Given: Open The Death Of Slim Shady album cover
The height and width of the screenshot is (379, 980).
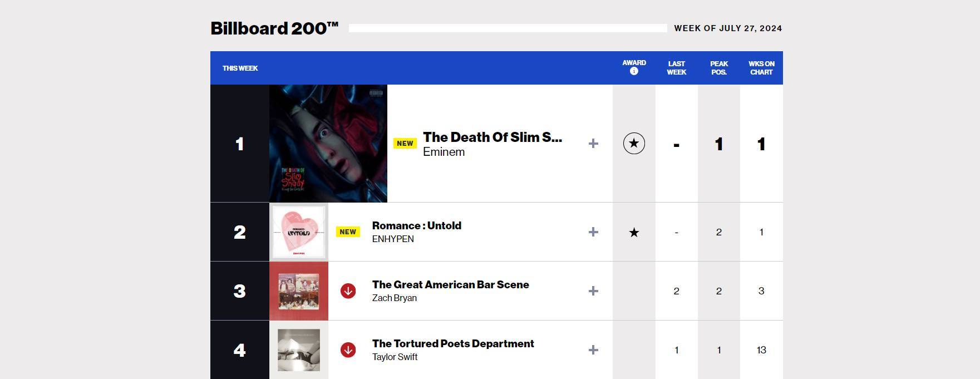Looking at the screenshot, I should pos(328,144).
